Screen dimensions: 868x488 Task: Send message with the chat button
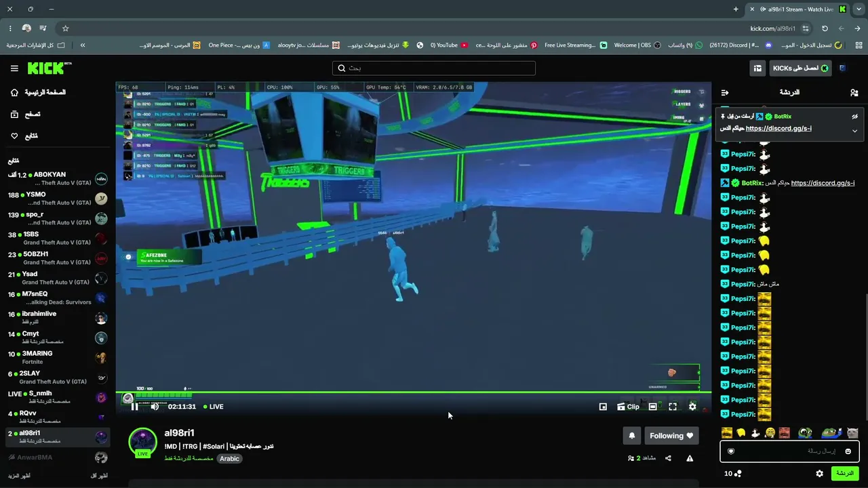tap(845, 473)
